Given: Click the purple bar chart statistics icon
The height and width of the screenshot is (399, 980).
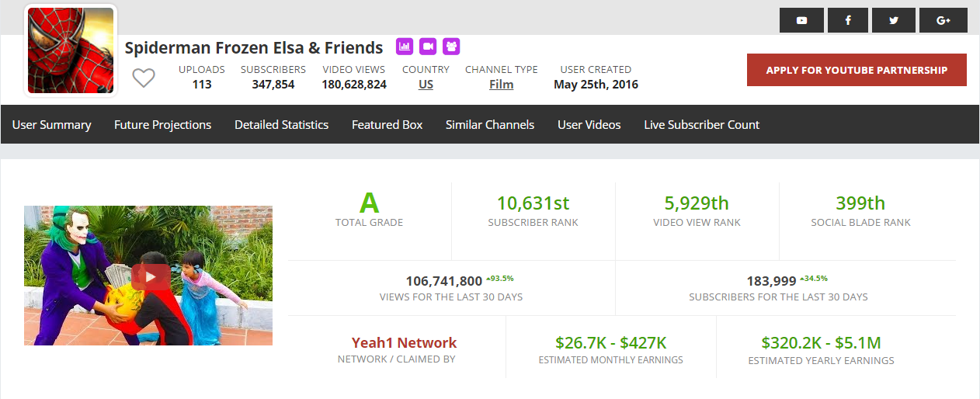Looking at the screenshot, I should pyautogui.click(x=405, y=47).
